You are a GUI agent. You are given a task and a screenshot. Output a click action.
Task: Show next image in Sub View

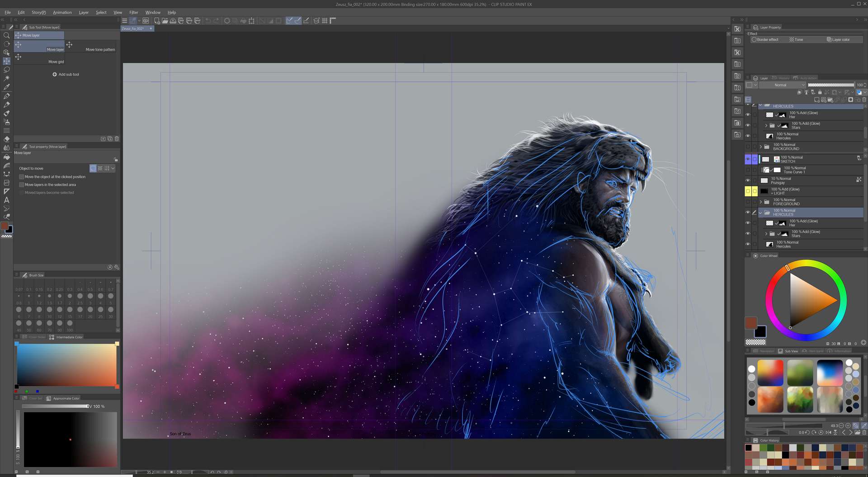[850, 433]
